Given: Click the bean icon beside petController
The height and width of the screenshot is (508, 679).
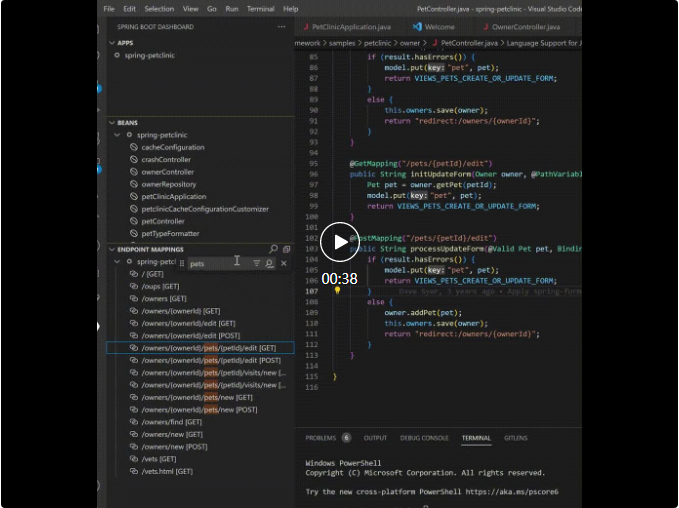Looking at the screenshot, I should coord(134,221).
